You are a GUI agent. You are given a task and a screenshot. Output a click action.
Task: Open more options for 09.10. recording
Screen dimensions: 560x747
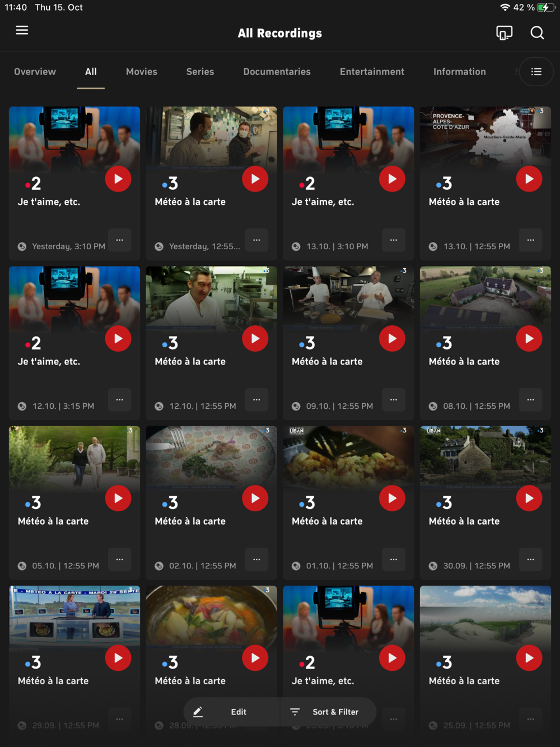click(x=394, y=400)
